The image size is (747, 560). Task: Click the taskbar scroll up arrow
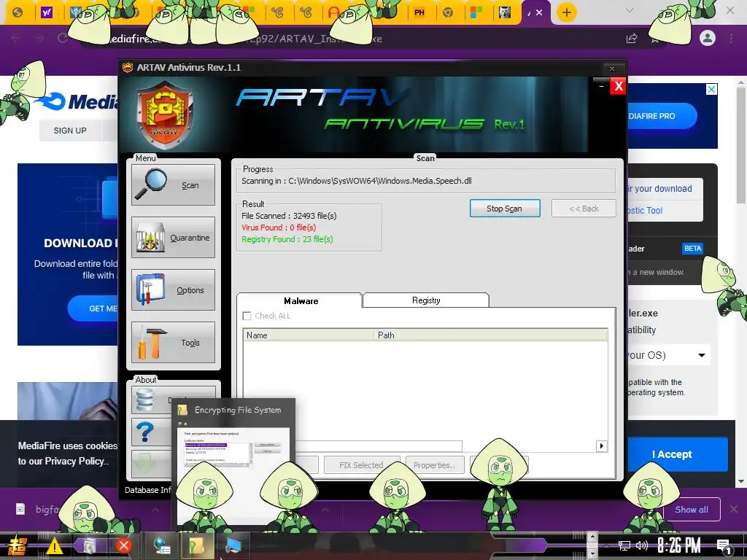coord(592,537)
